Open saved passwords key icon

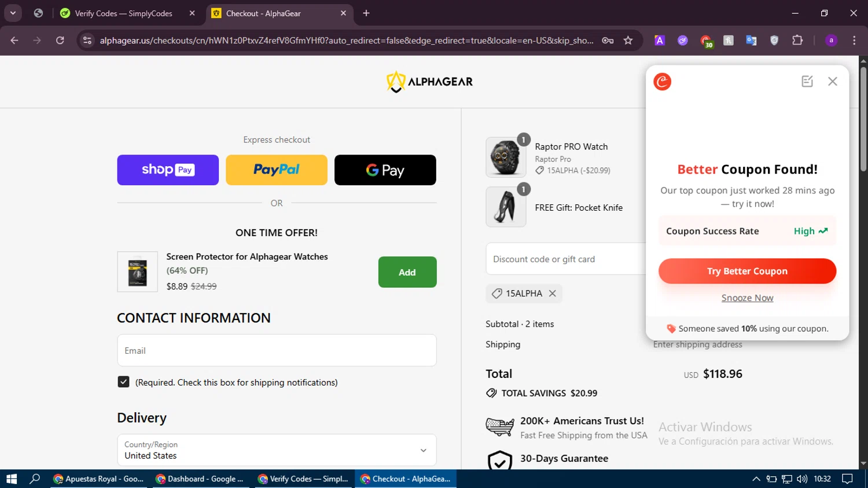click(x=608, y=41)
